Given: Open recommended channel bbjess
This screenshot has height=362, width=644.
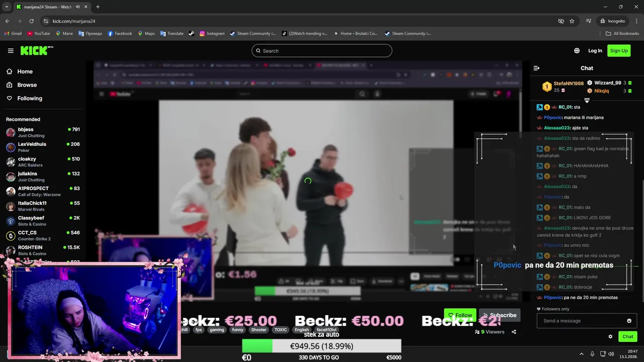Looking at the screenshot, I should click(x=43, y=132).
